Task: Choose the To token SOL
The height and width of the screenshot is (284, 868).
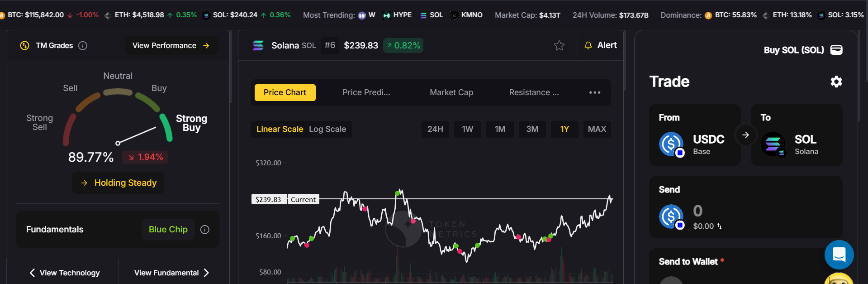Action: click(797, 135)
